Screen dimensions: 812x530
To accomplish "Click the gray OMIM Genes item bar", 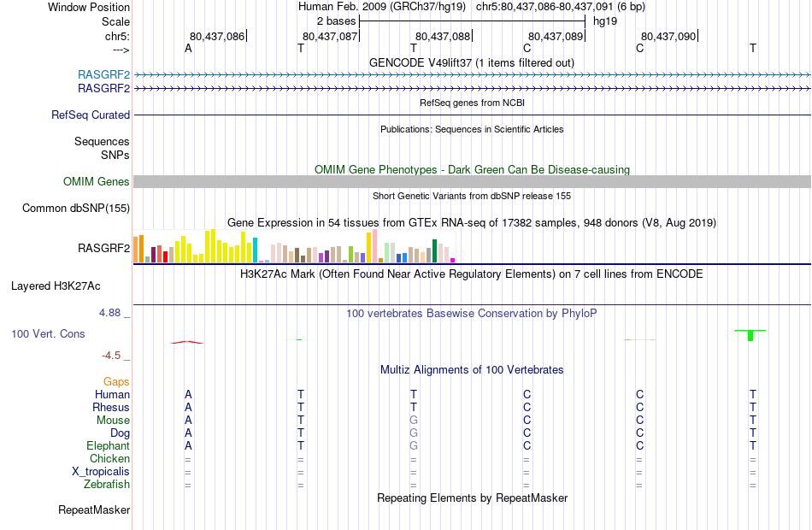I will (x=472, y=181).
